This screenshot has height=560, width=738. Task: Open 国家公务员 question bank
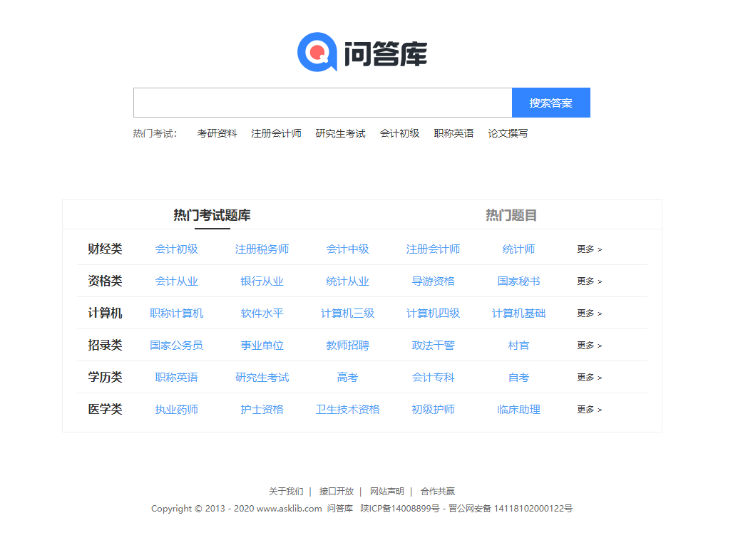pos(177,346)
